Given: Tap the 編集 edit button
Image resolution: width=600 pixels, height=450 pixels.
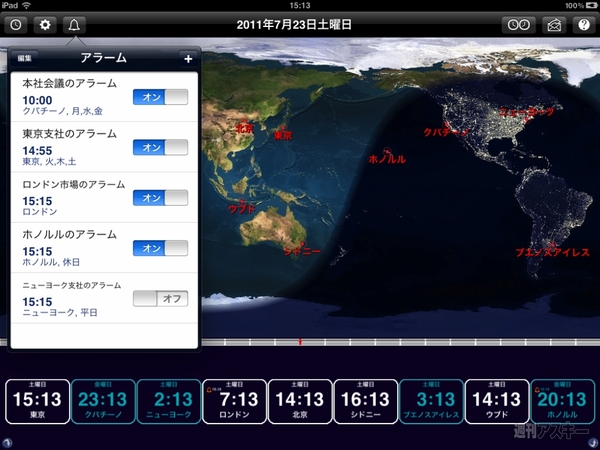Looking at the screenshot, I should click(24, 59).
